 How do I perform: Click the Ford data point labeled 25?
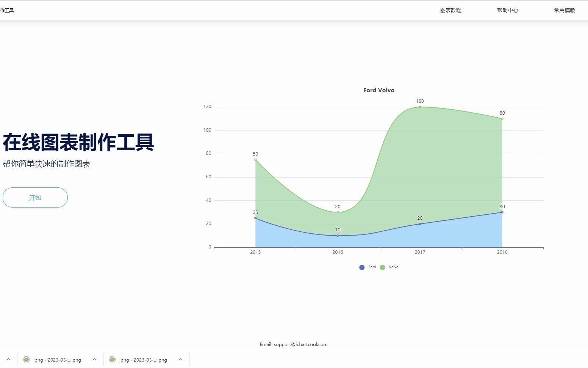(255, 218)
